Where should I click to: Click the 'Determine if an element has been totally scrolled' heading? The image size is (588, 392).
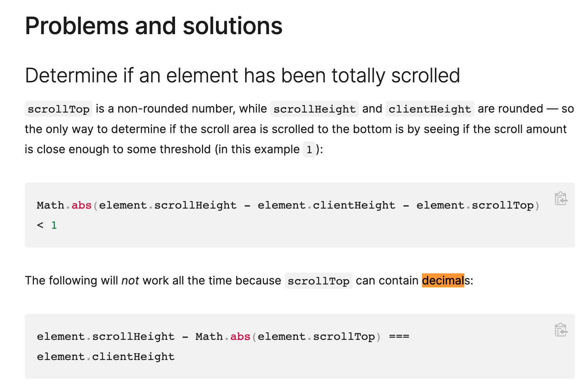(x=242, y=76)
